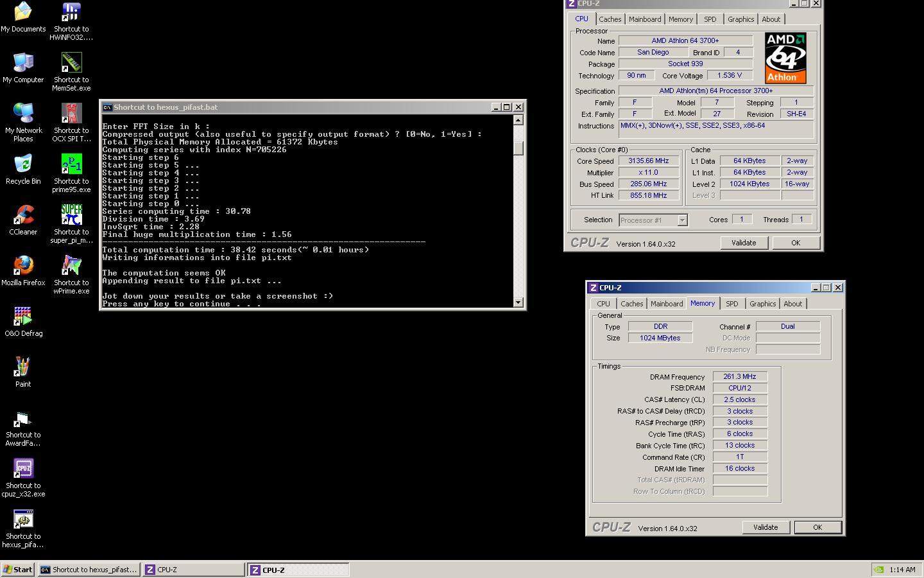Click Validate in the top CPU-Z window
The width and height of the screenshot is (924, 578).
tap(744, 243)
